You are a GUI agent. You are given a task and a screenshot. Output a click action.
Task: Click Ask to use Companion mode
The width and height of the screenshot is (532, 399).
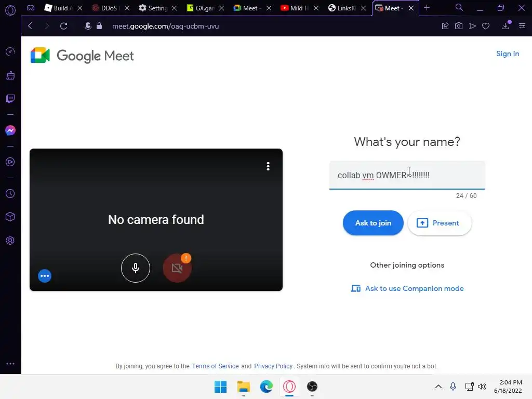[x=407, y=288]
